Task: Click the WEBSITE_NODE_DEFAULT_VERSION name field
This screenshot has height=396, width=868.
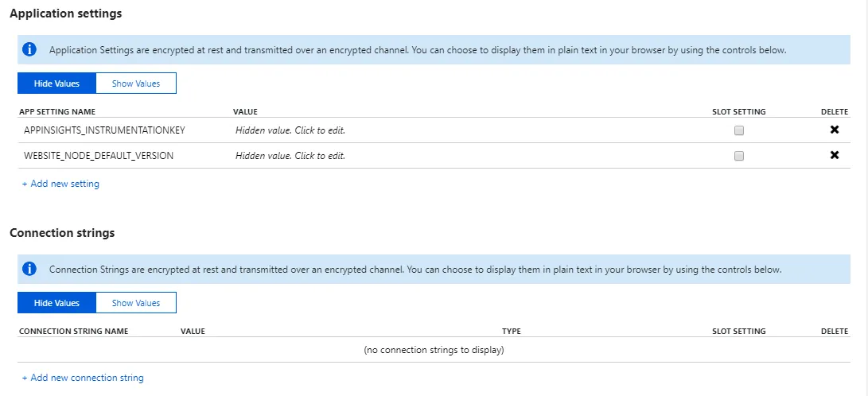Action: tap(99, 156)
